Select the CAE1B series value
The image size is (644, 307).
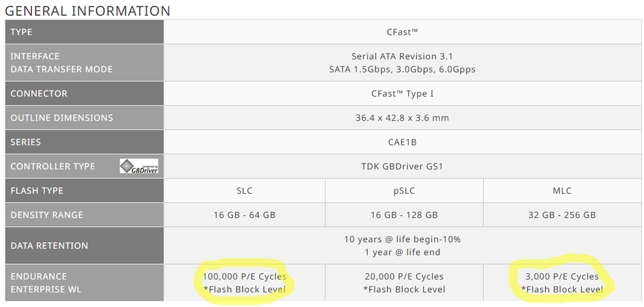point(402,142)
